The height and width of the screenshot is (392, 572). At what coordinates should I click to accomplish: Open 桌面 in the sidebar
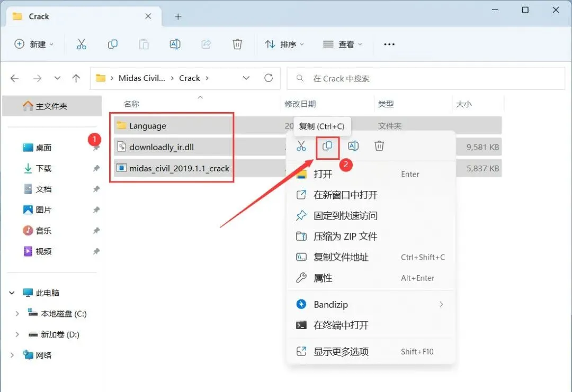[x=43, y=148]
